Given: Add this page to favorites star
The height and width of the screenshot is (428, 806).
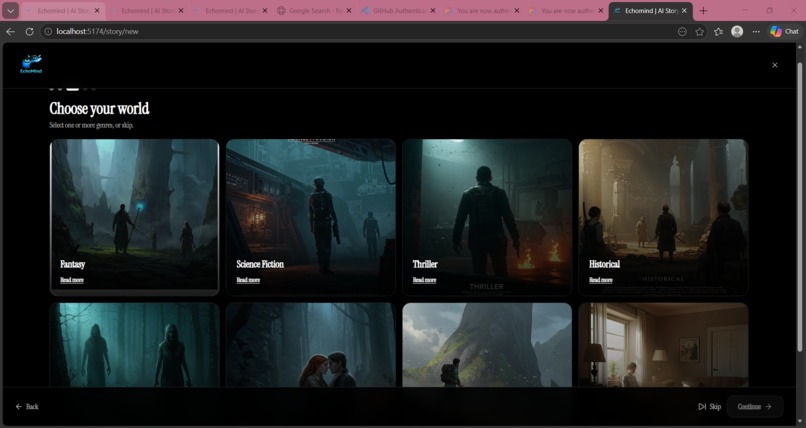Looking at the screenshot, I should 700,31.
